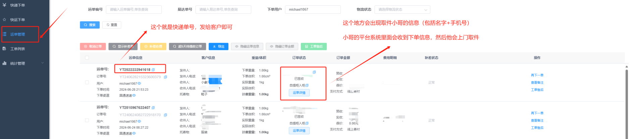Open 运单详情 for order YT2522232941618
Image resolution: width=644 pixels, height=139 pixels.
299,93
